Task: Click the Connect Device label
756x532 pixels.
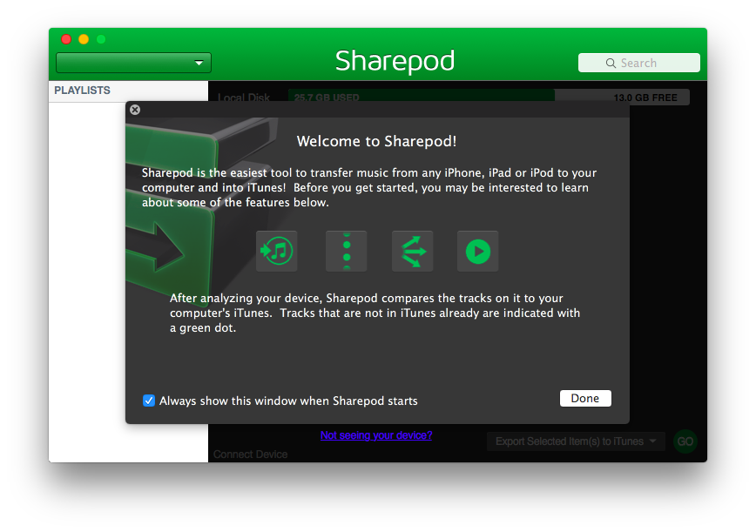Action: tap(250, 455)
